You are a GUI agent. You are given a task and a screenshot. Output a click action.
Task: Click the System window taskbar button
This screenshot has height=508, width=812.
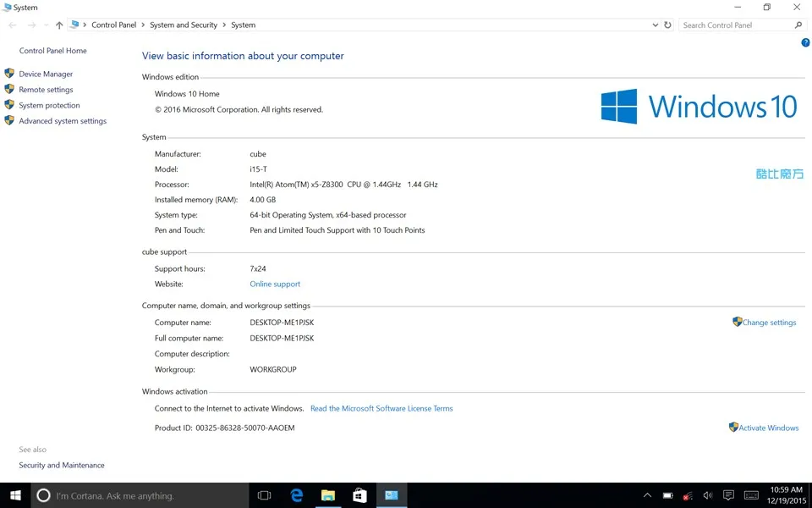click(x=392, y=495)
